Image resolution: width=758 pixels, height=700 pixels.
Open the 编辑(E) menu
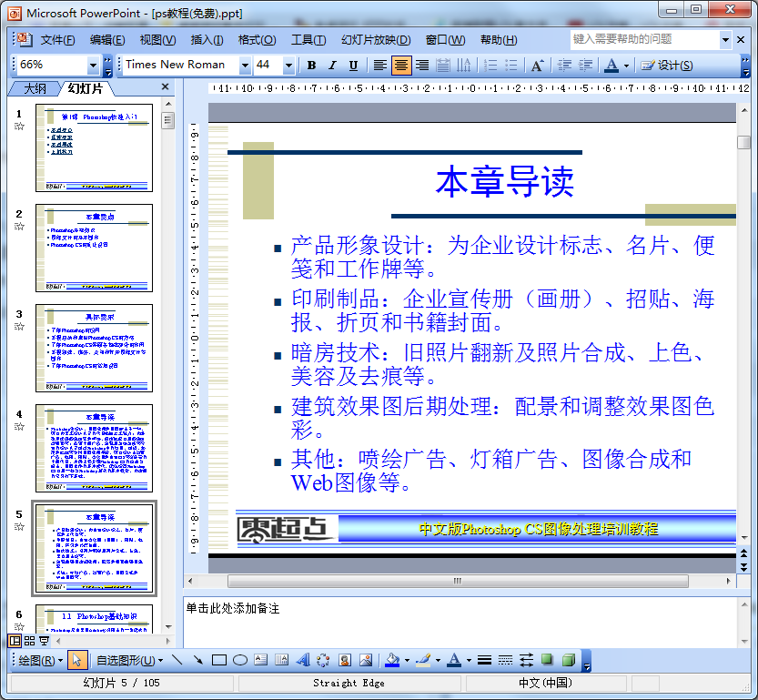(107, 40)
